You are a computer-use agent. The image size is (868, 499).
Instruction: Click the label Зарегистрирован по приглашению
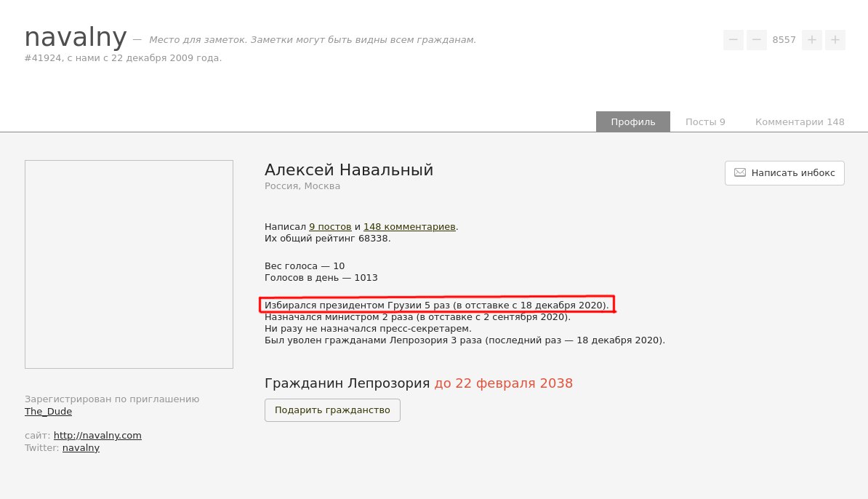[112, 399]
